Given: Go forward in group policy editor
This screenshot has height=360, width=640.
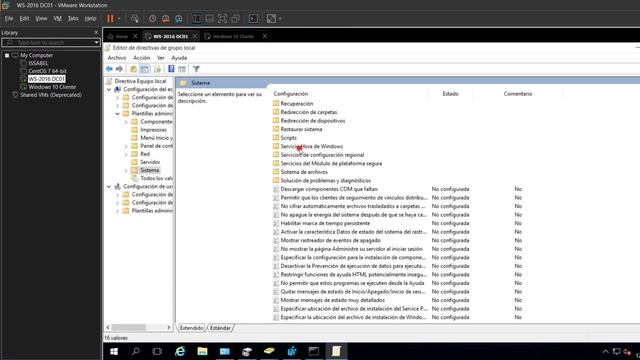Looking at the screenshot, I should [119, 69].
